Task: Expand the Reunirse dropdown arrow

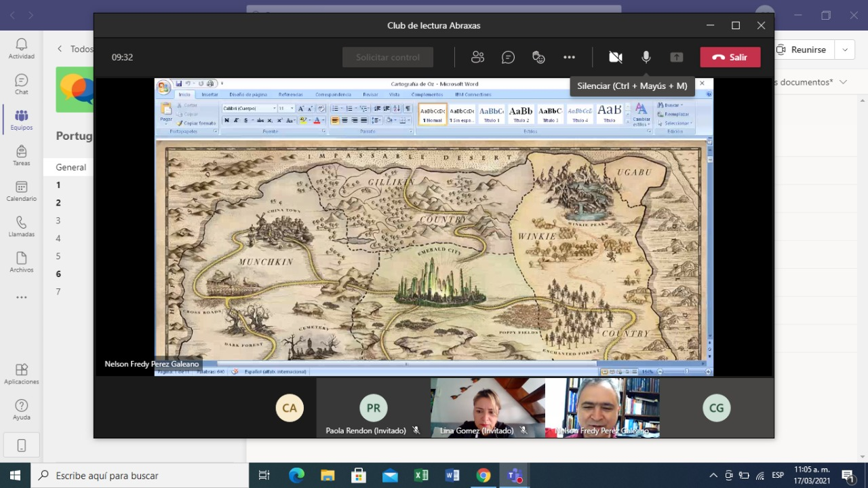Action: (845, 50)
